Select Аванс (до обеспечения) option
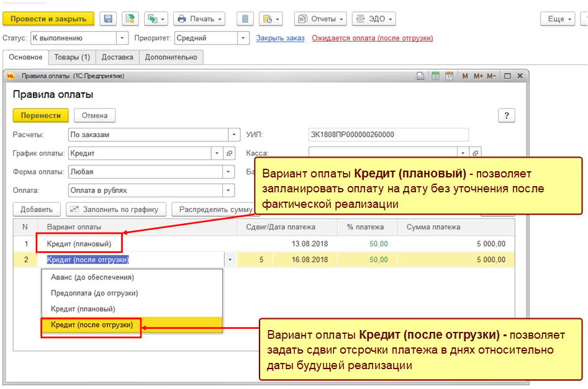The width and height of the screenshot is (588, 389). coord(92,277)
